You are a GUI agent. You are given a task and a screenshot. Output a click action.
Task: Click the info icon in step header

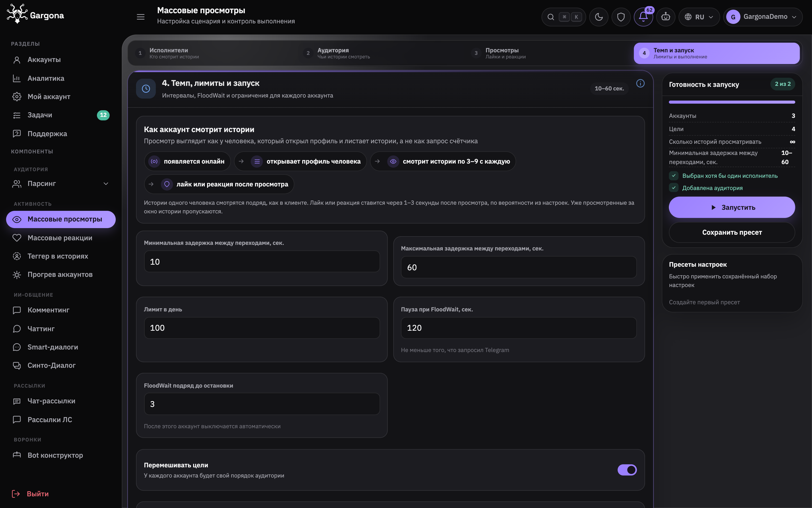pos(640,83)
